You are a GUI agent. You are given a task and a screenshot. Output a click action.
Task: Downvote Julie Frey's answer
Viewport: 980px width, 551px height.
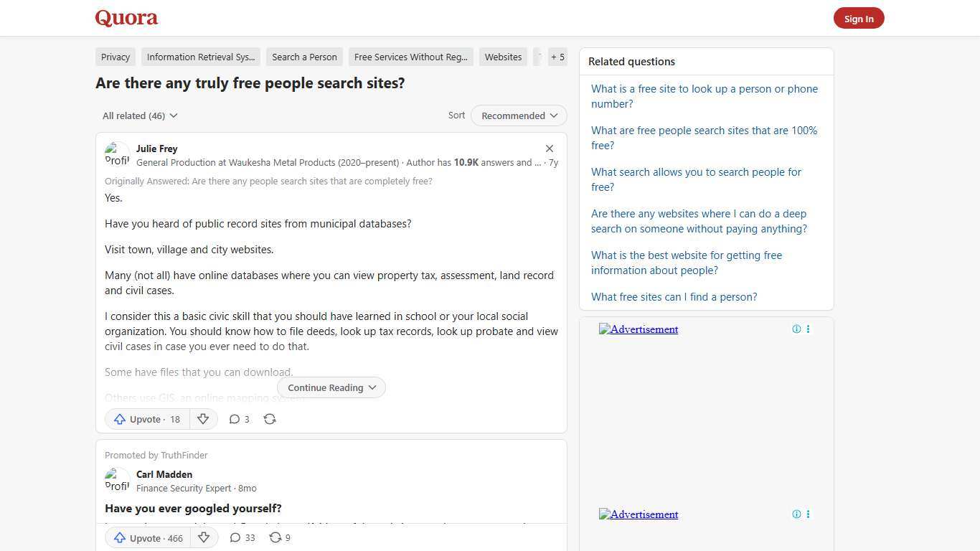pos(203,419)
